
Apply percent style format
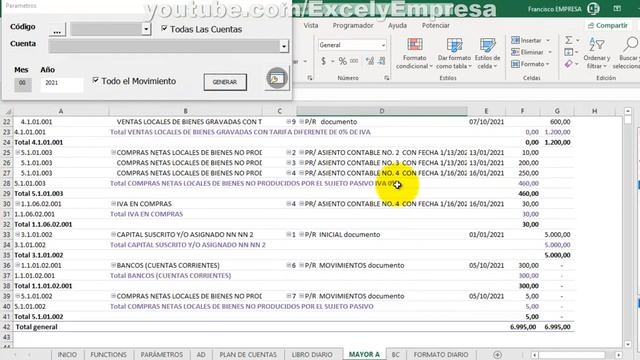(x=342, y=61)
